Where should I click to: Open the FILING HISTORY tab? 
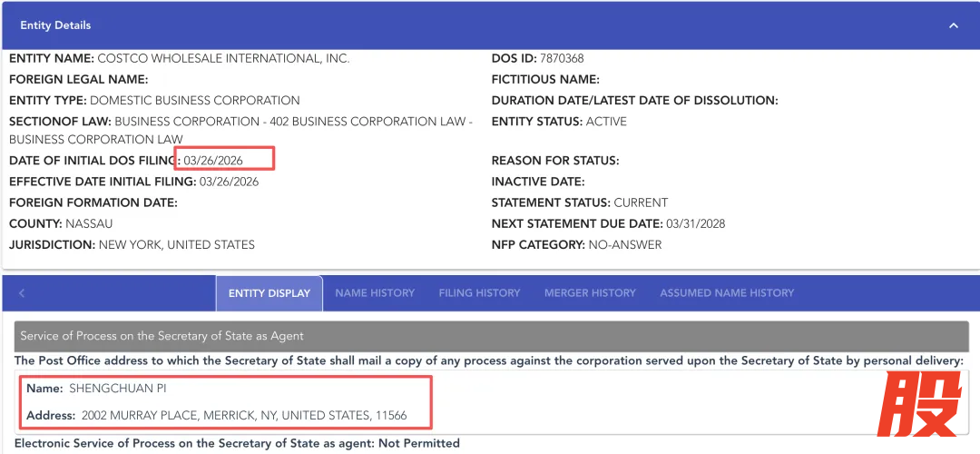coord(479,293)
